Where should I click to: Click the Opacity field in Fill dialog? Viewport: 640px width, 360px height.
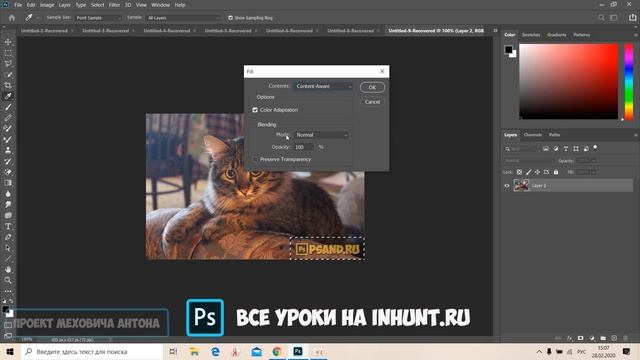coord(304,147)
